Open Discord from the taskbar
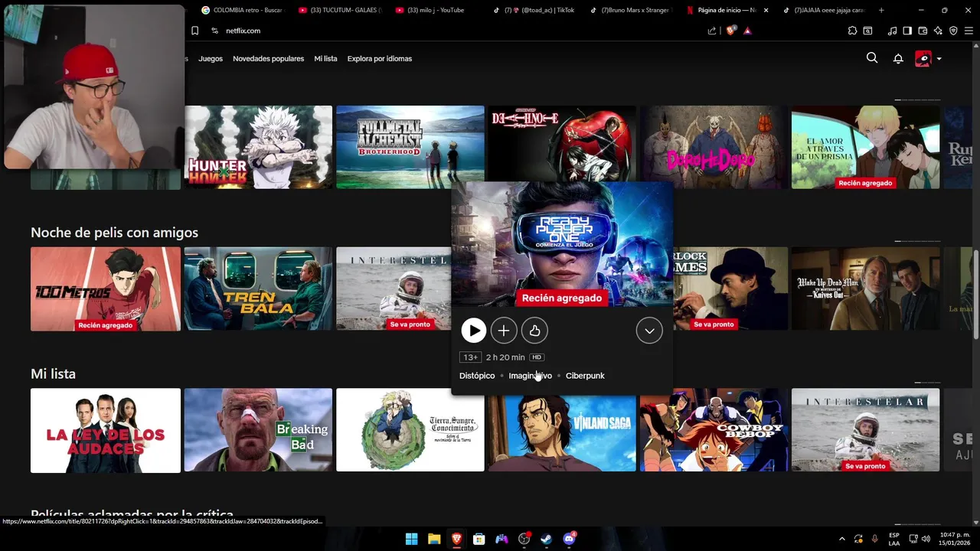Screen dimensions: 980x551 coord(569,539)
